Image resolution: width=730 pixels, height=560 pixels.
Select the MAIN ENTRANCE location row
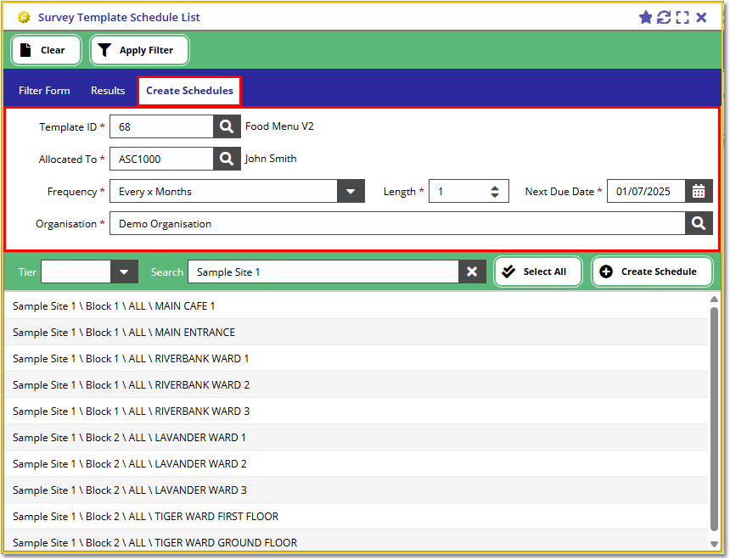tap(357, 333)
